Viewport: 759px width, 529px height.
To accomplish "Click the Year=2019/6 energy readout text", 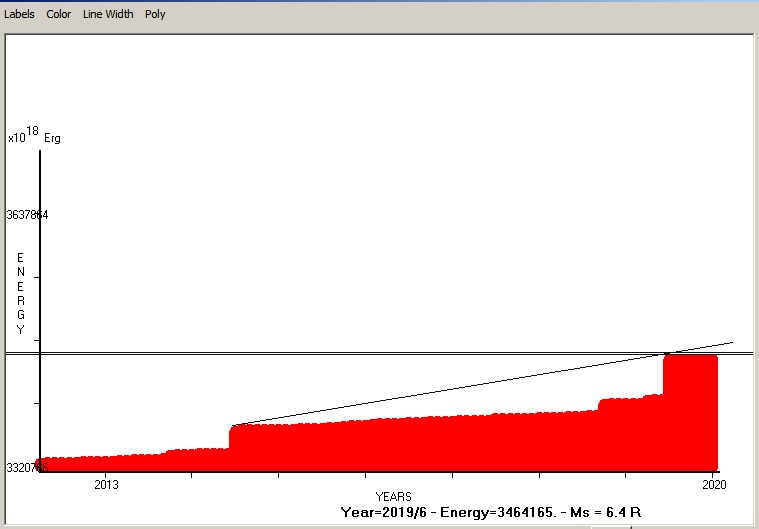I will pos(490,511).
